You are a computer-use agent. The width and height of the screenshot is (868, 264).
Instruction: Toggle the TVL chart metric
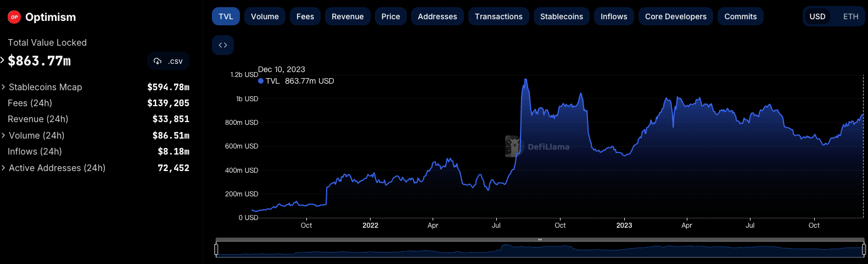point(226,16)
